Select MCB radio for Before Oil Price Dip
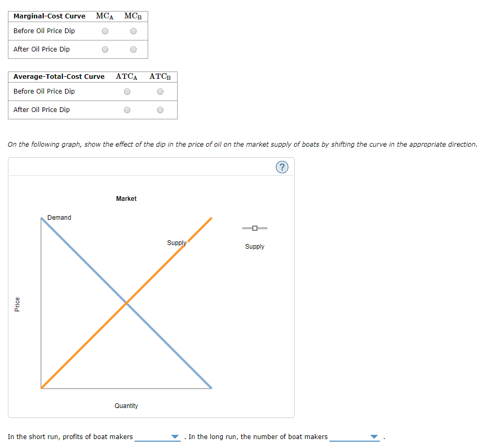Screen dimensions: 485x448 point(133,30)
